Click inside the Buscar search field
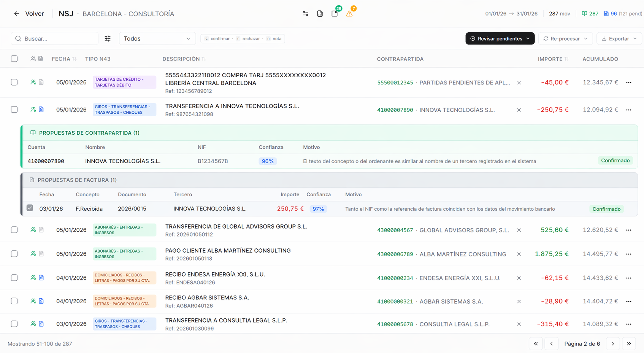The image size is (644, 353). pos(54,38)
